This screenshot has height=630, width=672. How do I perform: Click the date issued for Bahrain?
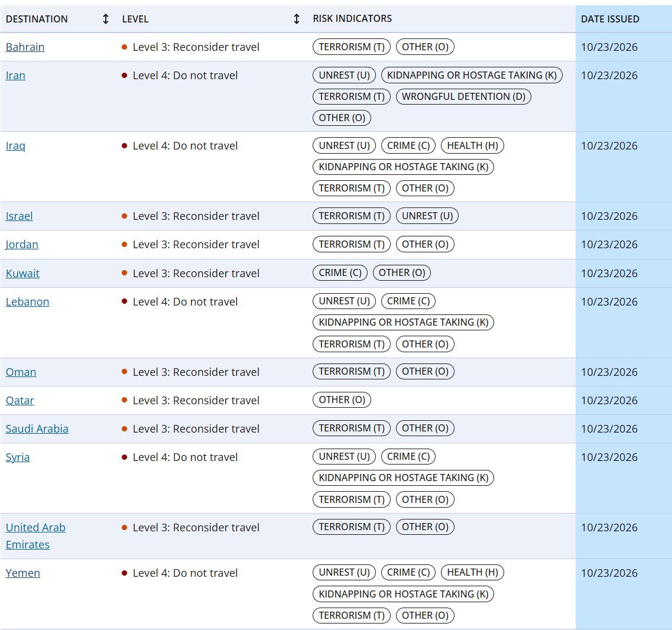pos(609,47)
